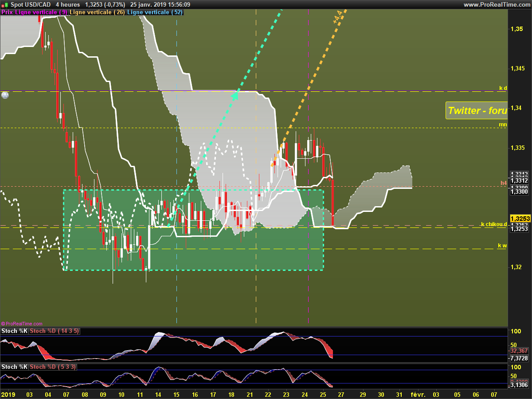The image size is (532, 399).
Task: Click the +4.4 label on the orange dotted line
Action: click(x=337, y=17)
